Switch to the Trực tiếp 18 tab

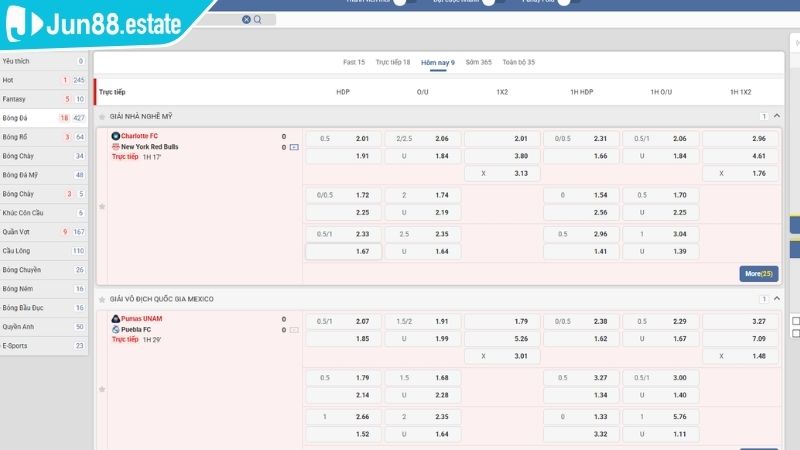[x=392, y=62]
